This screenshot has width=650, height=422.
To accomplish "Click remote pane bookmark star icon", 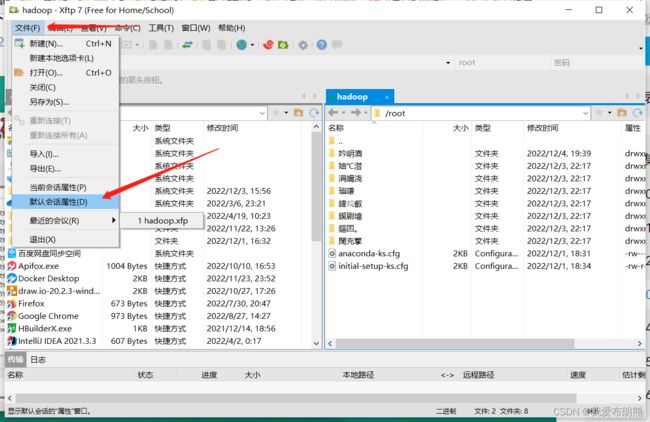I will 599,112.
